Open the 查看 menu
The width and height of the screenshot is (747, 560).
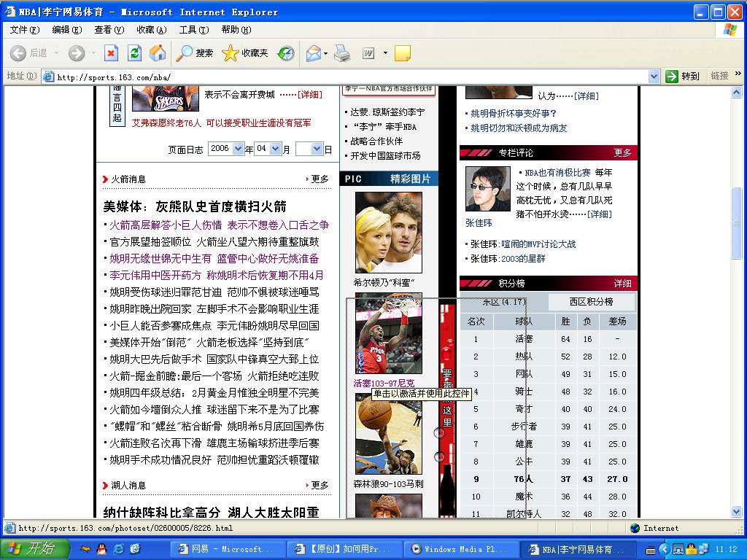109,29
